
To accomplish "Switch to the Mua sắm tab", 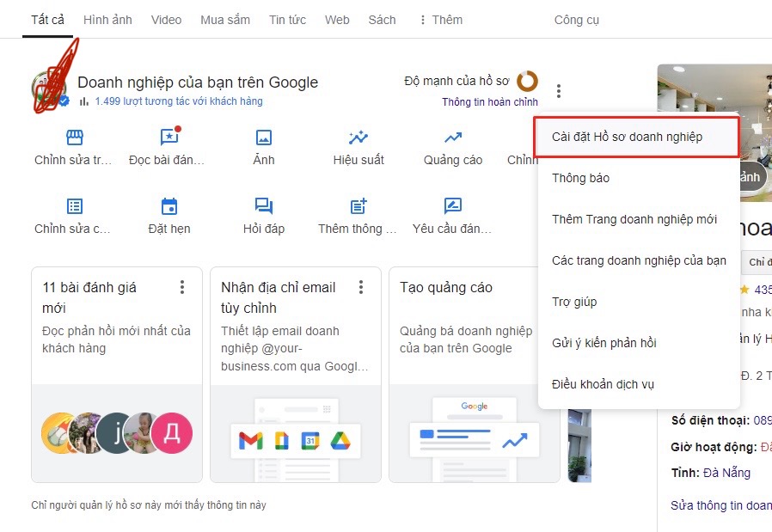I will [225, 20].
